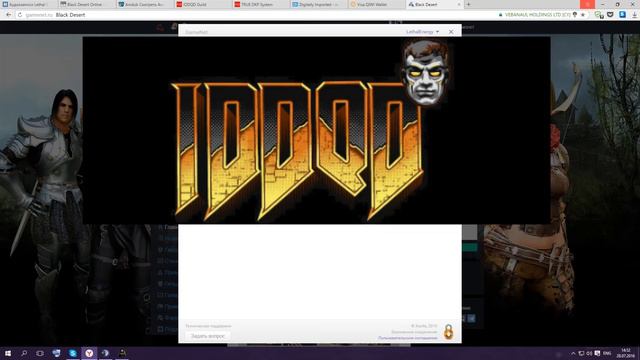Switch the ENG input language
The height and width of the screenshot is (360, 640).
[607, 353]
